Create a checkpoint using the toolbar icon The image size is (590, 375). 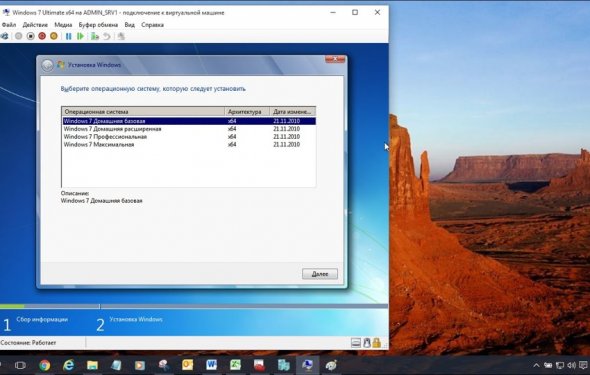tap(95, 36)
